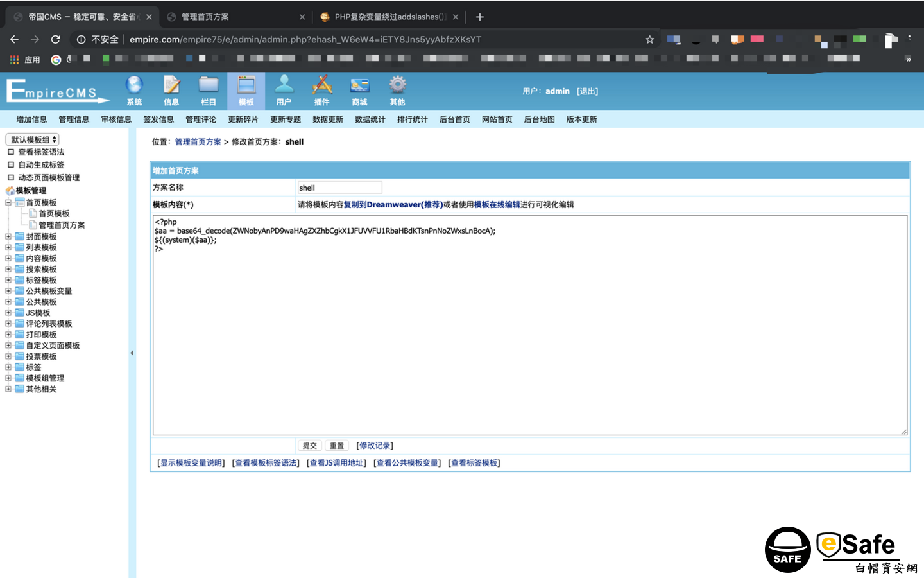Click the EmpireCMS logo

click(58, 91)
